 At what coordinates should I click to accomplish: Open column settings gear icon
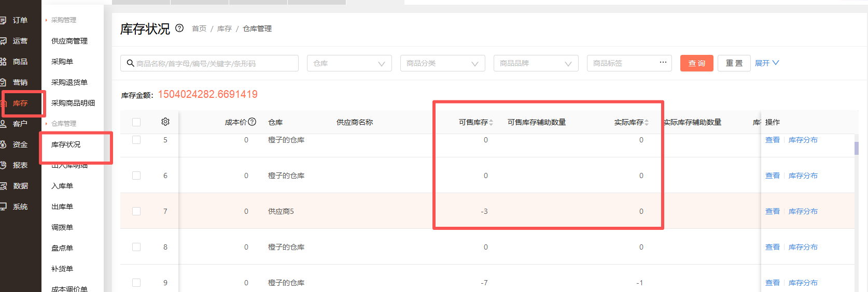165,122
